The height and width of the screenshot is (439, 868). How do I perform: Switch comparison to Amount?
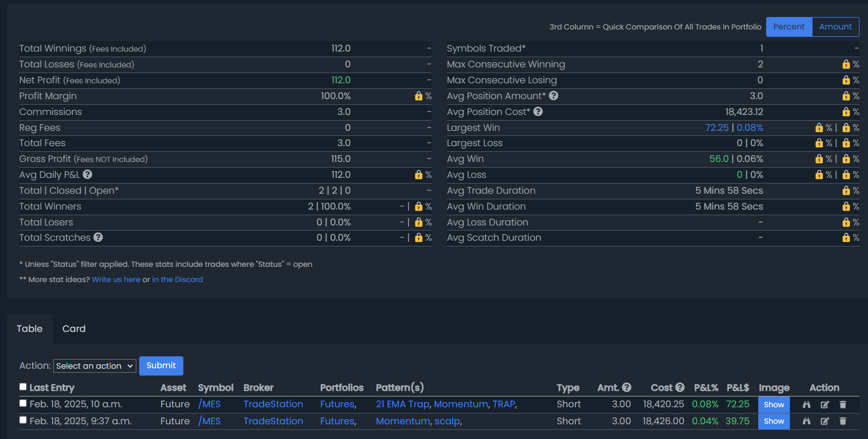point(835,27)
